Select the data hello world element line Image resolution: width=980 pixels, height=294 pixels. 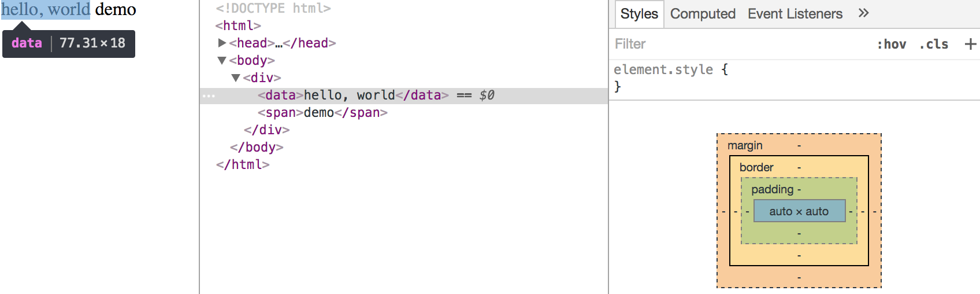(352, 95)
